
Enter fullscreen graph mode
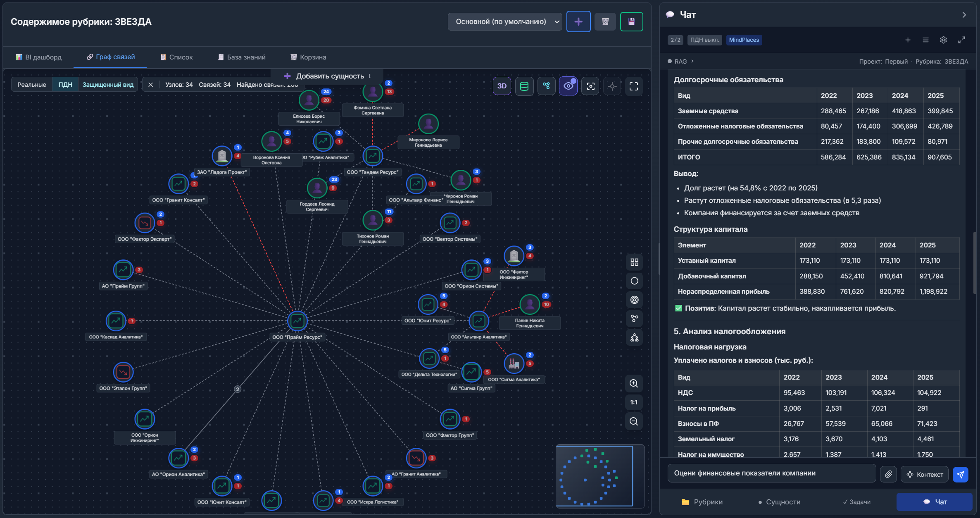(x=634, y=86)
